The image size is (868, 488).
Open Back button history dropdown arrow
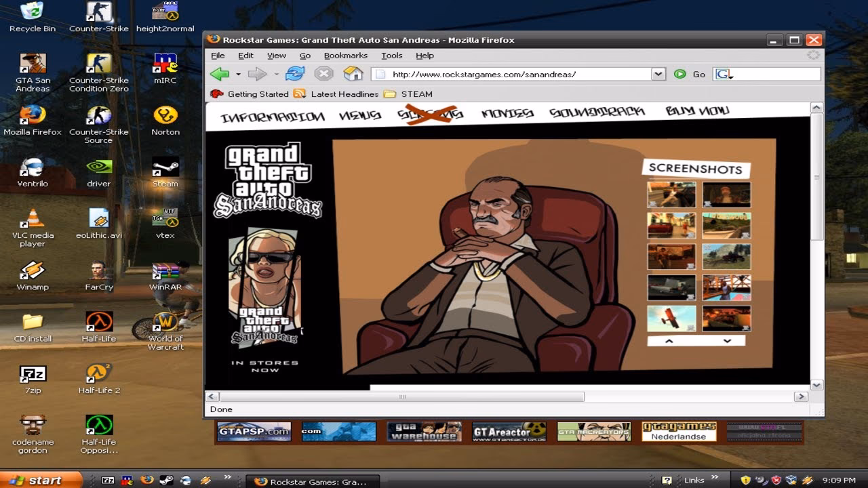click(238, 75)
